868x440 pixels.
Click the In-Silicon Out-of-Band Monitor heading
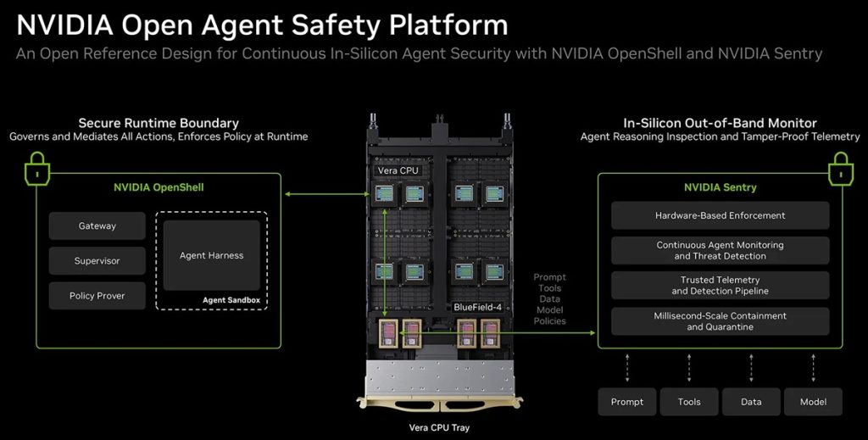(721, 123)
